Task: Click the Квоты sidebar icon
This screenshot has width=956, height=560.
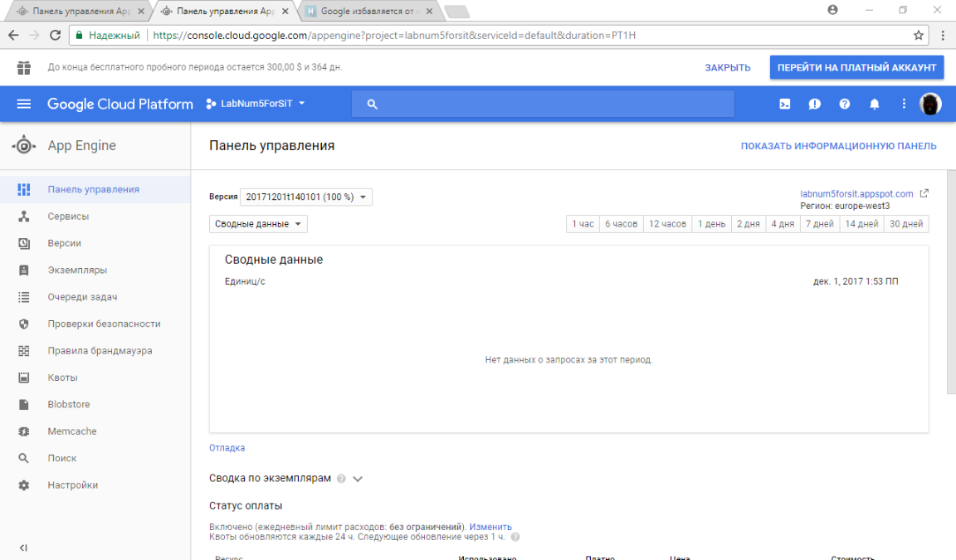Action: tap(24, 377)
